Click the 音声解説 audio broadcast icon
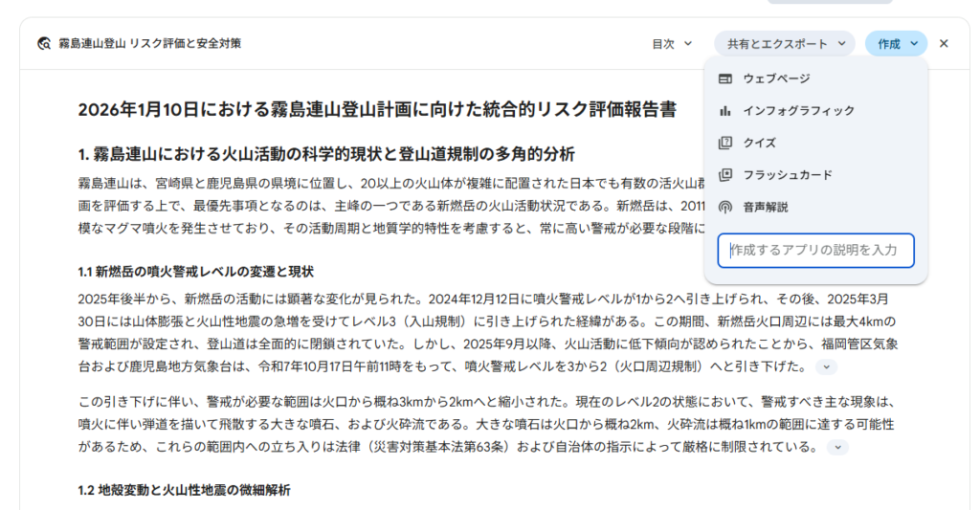 (725, 207)
